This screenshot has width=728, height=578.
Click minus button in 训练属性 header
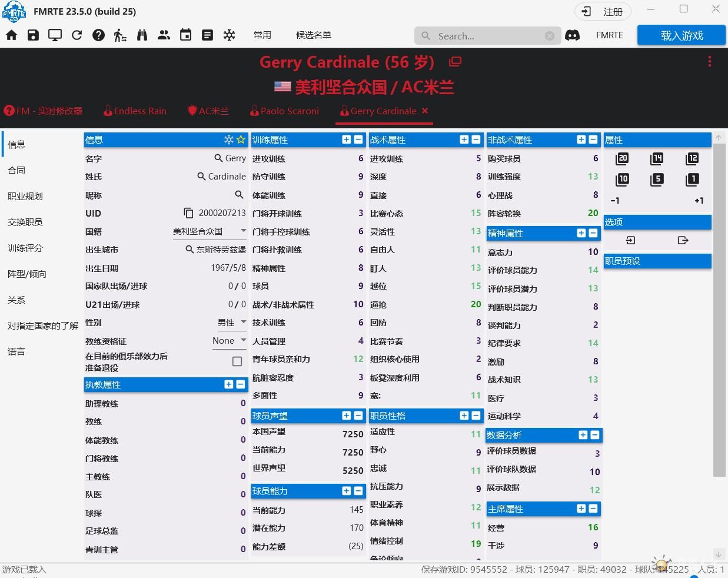point(358,139)
